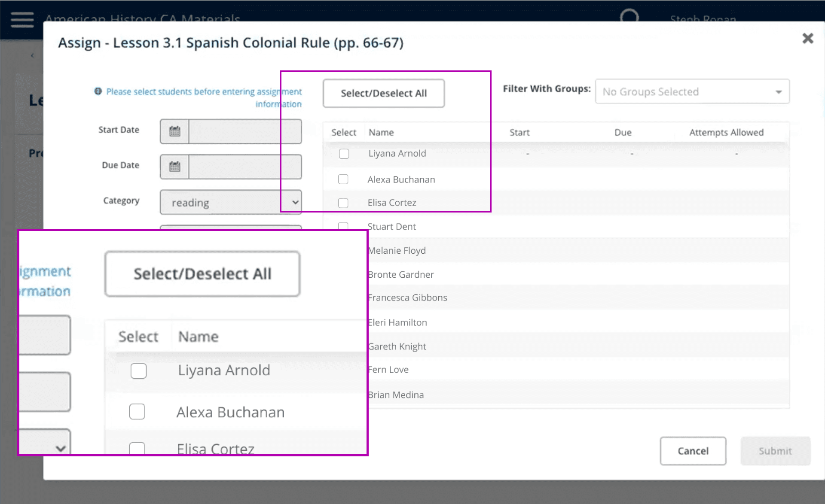Open the No Groups Selected dropdown

[x=692, y=91]
